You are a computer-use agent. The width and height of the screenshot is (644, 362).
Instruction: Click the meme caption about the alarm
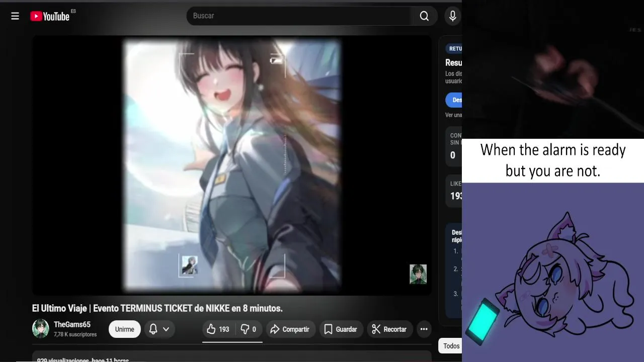[553, 160]
